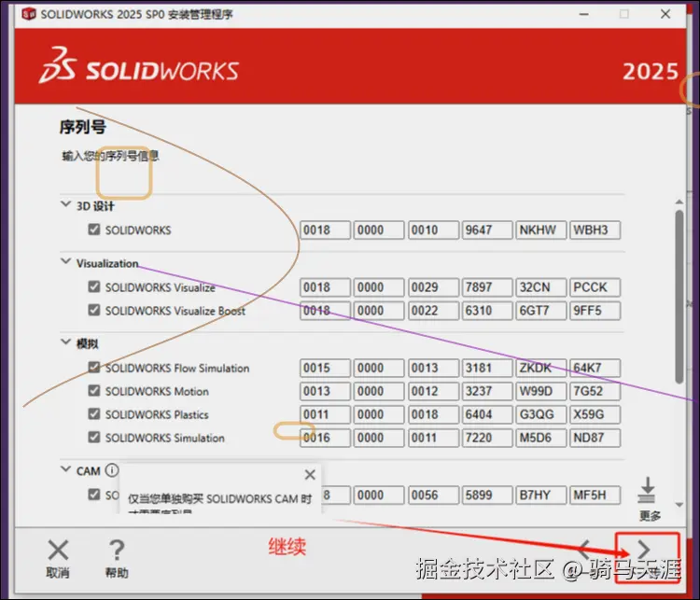Close the SOLIDWORKS CAM tooltip popup
Viewport: 700px width, 600px height.
click(310, 475)
